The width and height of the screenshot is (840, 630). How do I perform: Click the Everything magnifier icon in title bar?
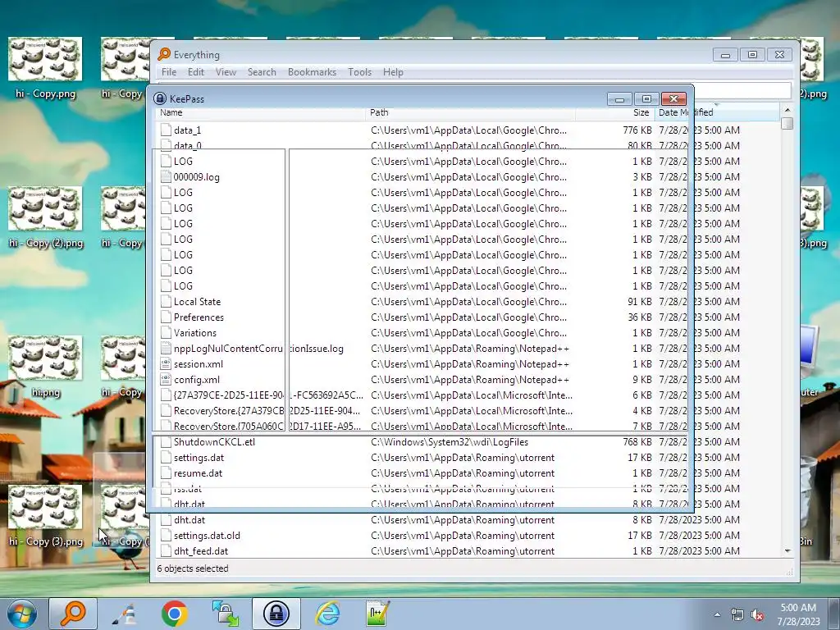click(x=164, y=54)
